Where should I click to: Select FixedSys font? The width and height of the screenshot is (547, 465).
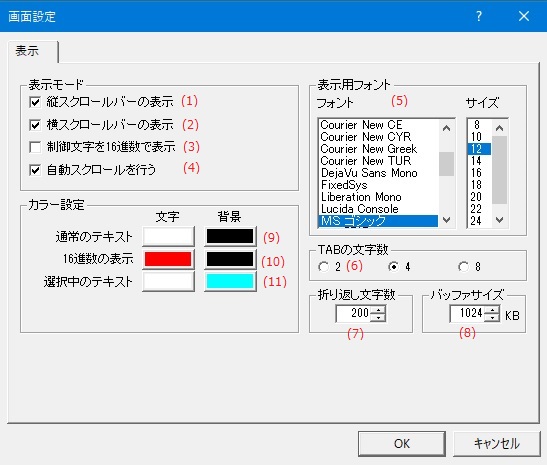(379, 185)
